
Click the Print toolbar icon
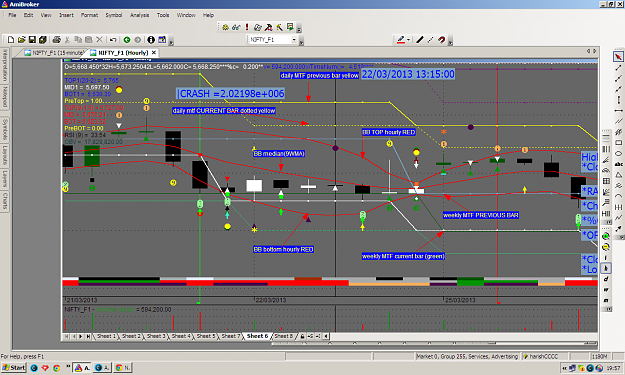57,39
